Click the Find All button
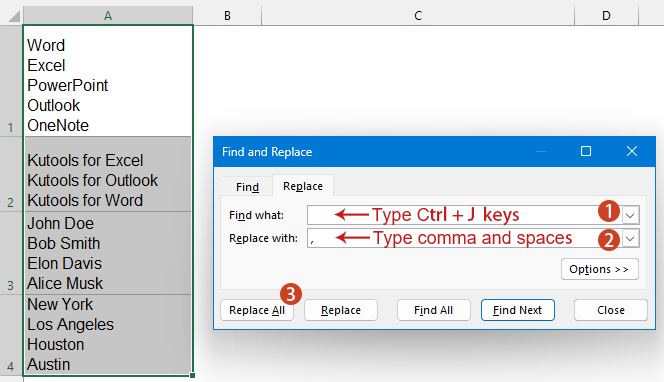Viewport: 664px width, 382px height. coord(433,310)
